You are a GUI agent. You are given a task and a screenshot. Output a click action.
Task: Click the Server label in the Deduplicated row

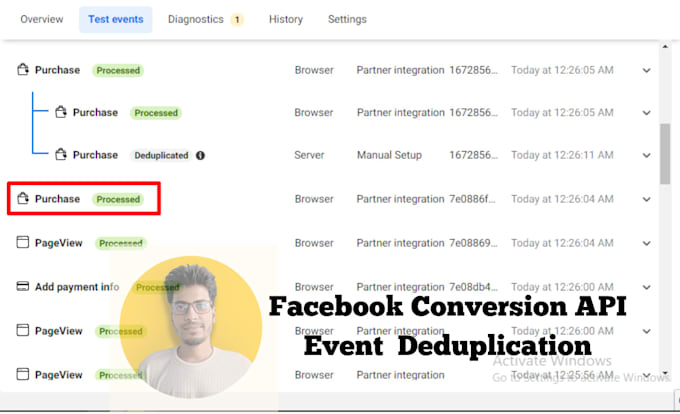click(309, 155)
